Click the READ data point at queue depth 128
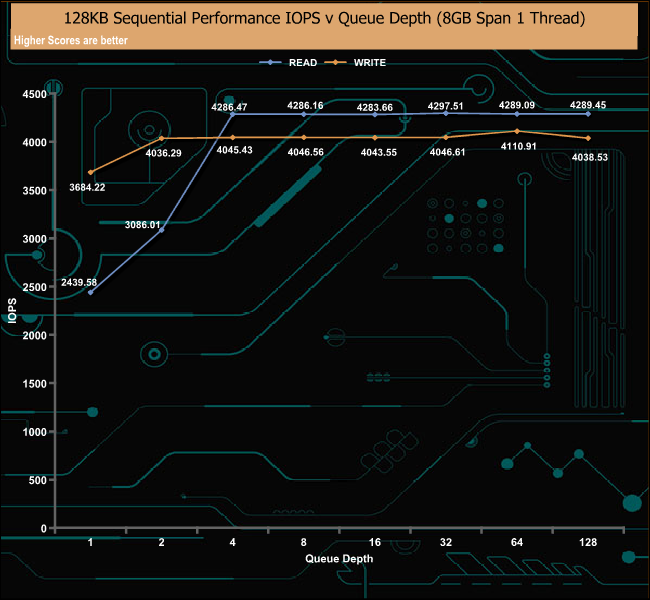The width and height of the screenshot is (650, 600). click(588, 114)
